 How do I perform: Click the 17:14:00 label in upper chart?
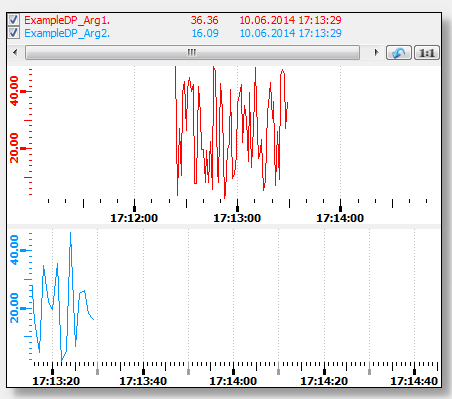tap(340, 218)
